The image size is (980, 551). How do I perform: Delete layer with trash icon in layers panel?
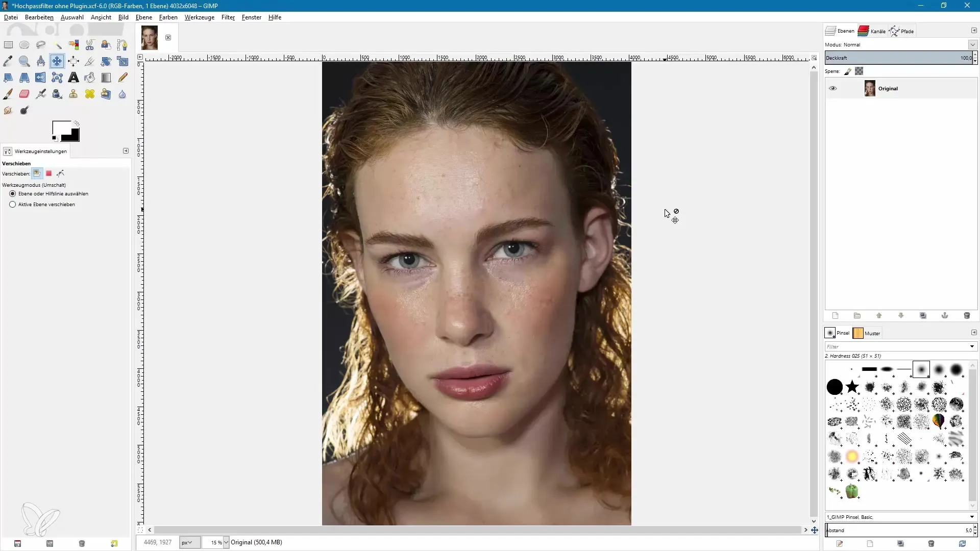point(967,316)
